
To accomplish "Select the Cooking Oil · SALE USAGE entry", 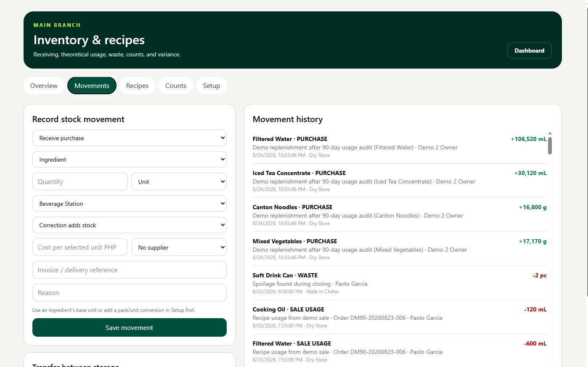I will [400, 317].
